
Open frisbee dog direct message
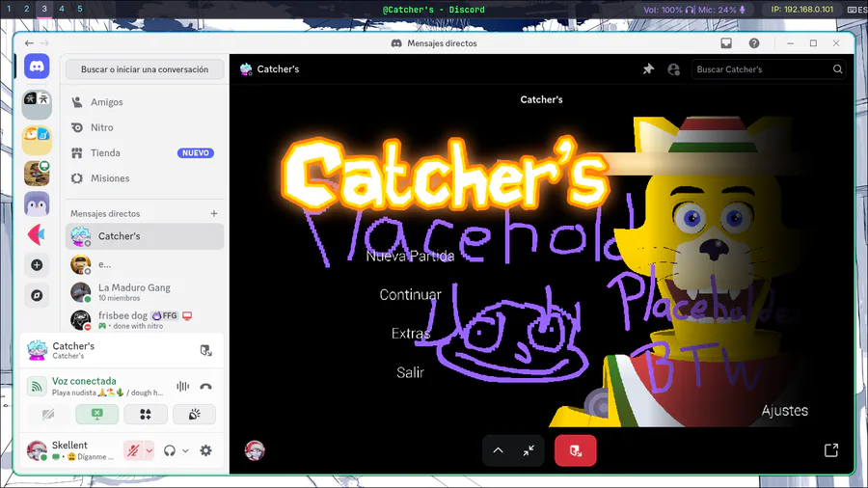click(145, 320)
